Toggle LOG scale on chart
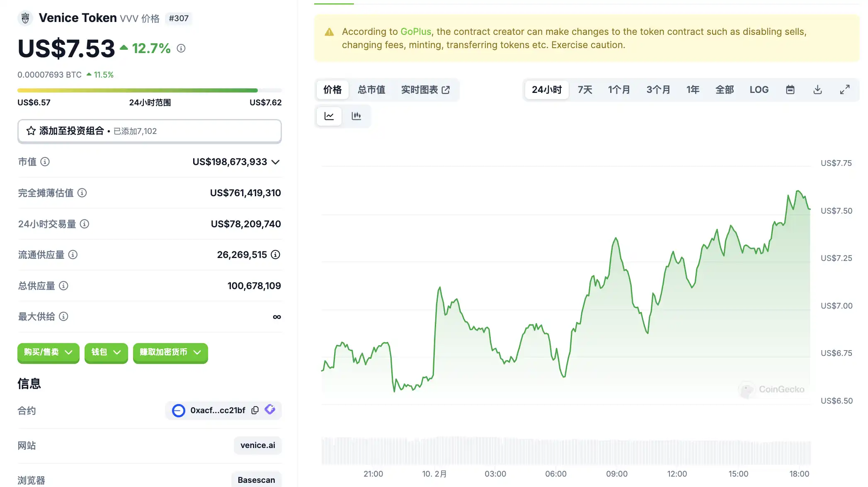 759,90
